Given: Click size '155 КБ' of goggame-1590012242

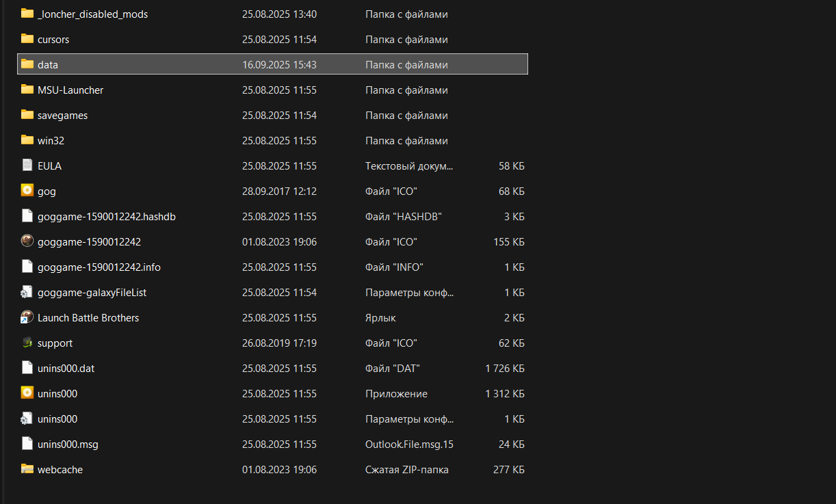Looking at the screenshot, I should (x=509, y=241).
